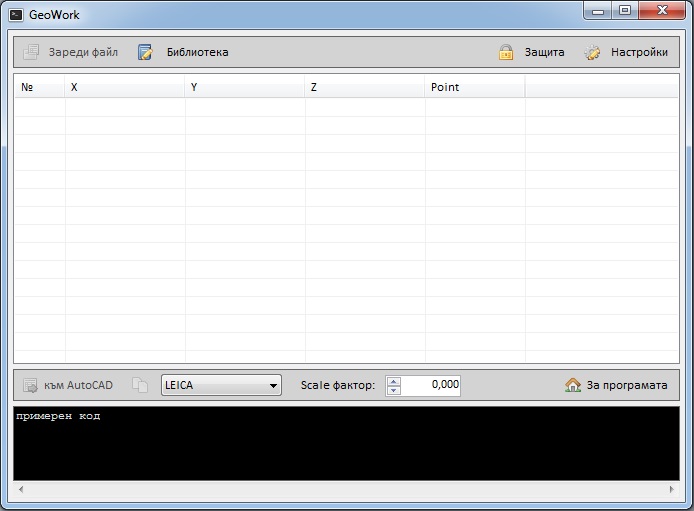Open Настройки with the gear icon
The height and width of the screenshot is (511, 694).
pyautogui.click(x=593, y=52)
